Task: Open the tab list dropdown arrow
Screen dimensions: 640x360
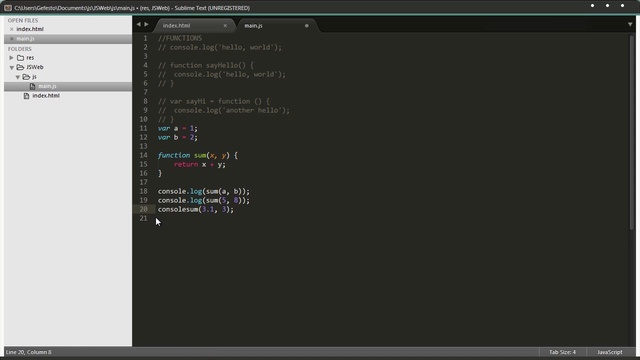Action: [630, 24]
